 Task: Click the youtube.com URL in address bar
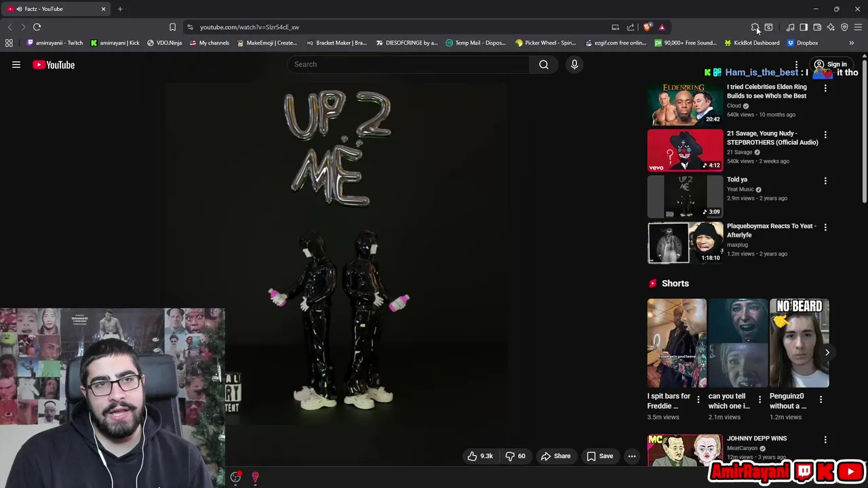point(250,27)
